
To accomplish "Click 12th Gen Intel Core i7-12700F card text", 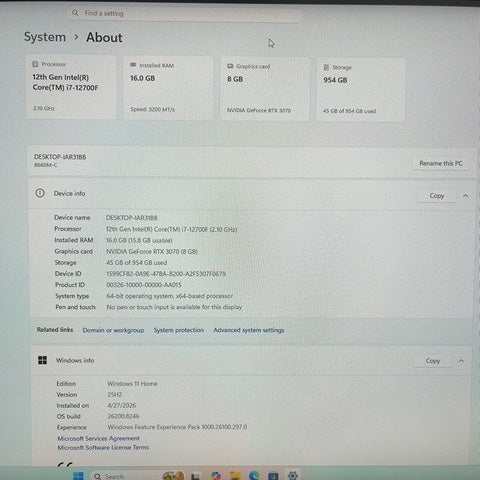I will tap(65, 82).
